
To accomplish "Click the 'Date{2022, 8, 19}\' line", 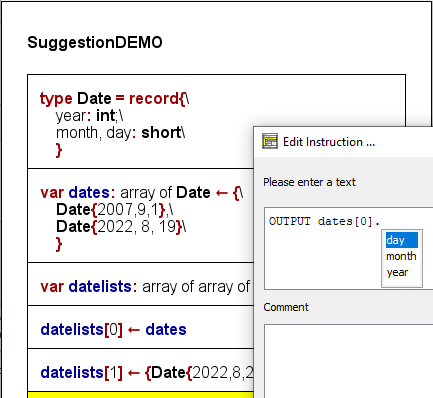I will [x=121, y=227].
